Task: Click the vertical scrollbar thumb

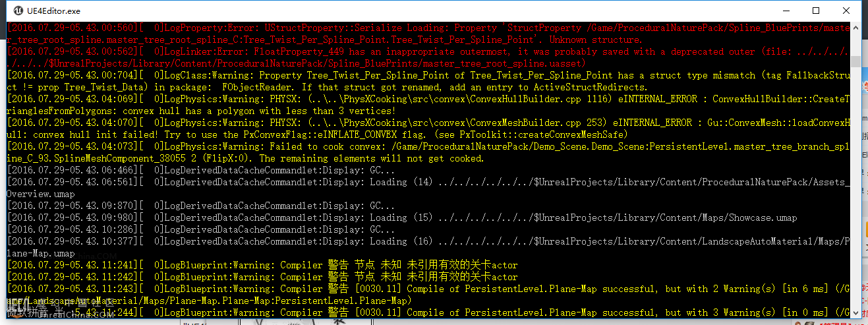Action: tap(855, 61)
